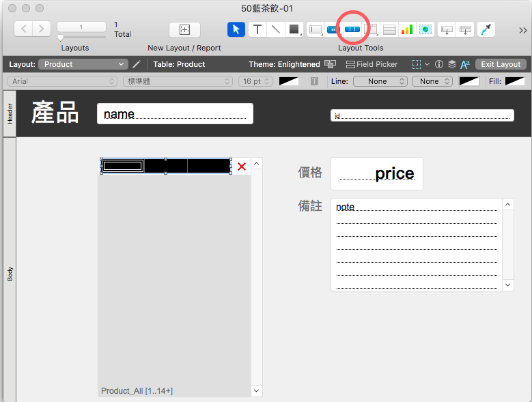The height and width of the screenshot is (402, 532).
Task: Click the note field scroll down arrow
Action: [507, 285]
